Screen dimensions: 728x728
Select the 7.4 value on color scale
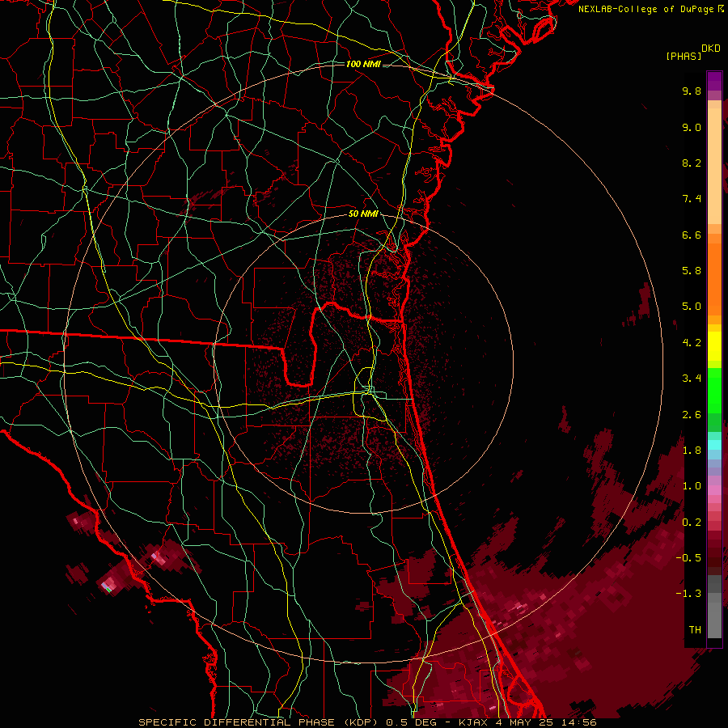coord(692,199)
